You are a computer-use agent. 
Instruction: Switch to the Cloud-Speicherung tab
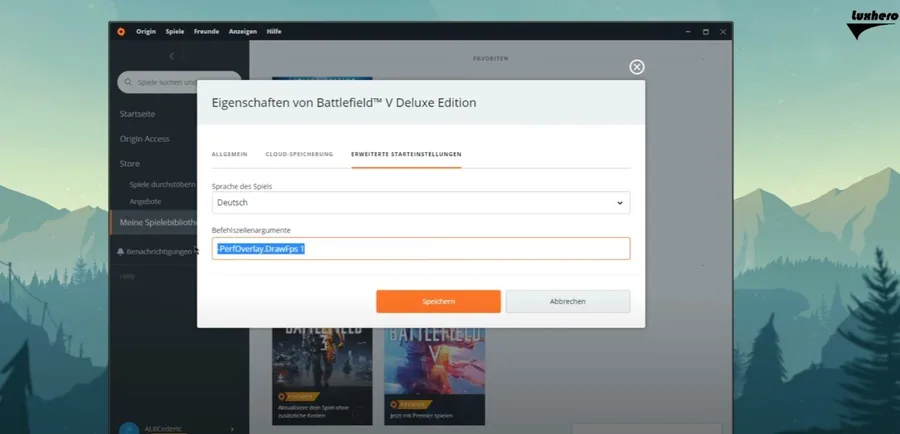[x=299, y=154]
